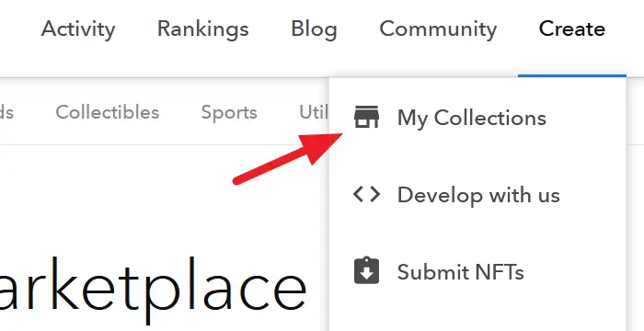Open the Community menu
The image size is (644, 331).
click(x=438, y=29)
